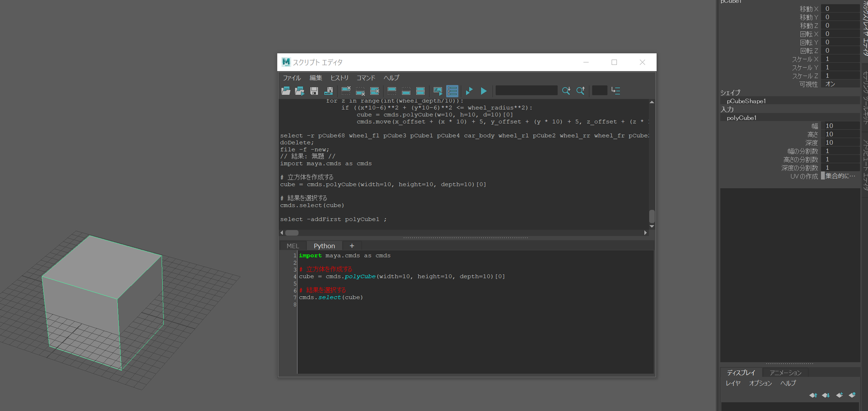
Task: Click plus button to add script tab
Action: [352, 246]
